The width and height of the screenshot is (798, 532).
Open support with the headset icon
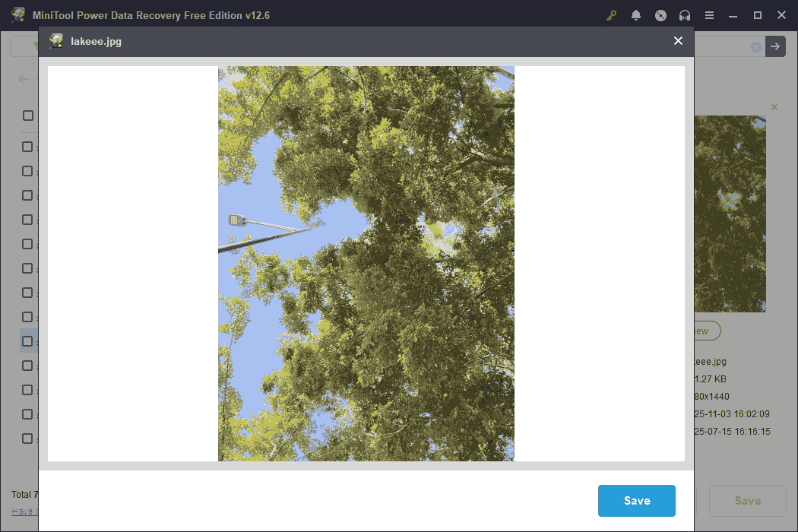pyautogui.click(x=685, y=14)
